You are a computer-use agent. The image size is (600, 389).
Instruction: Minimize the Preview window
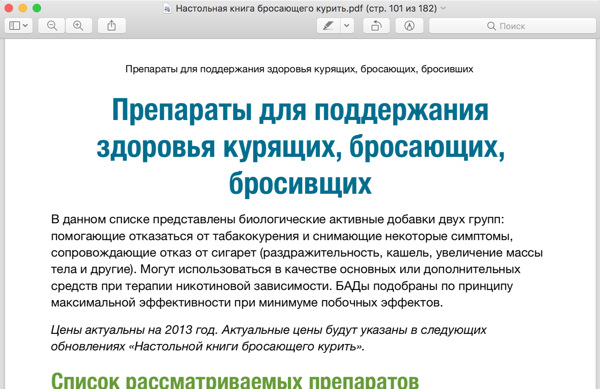(x=23, y=8)
